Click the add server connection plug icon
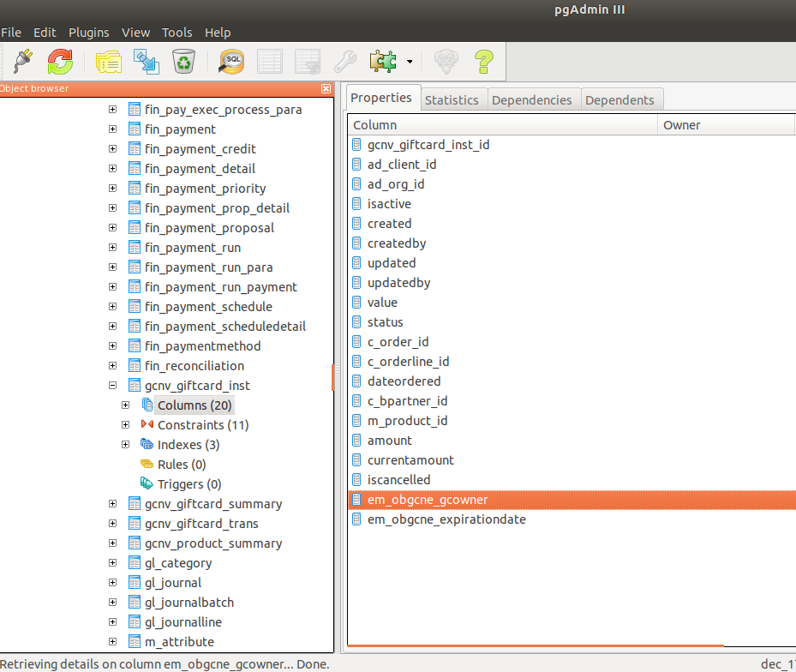 point(23,61)
